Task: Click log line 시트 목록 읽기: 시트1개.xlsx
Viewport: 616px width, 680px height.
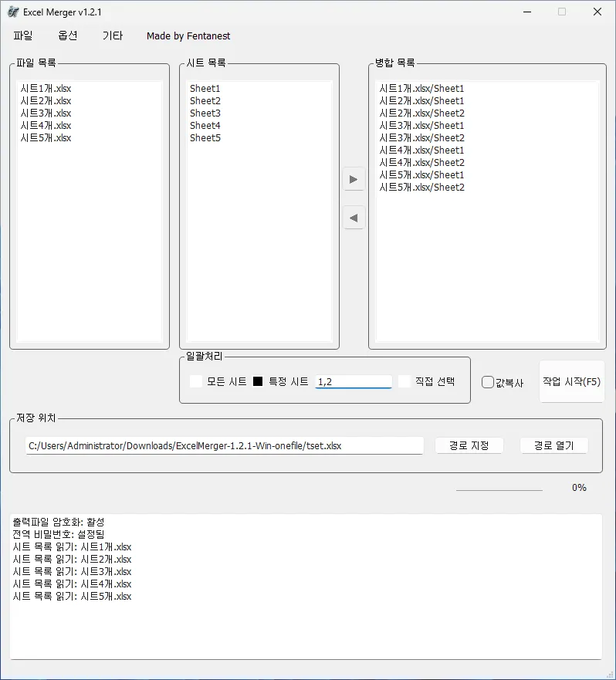Action: tap(72, 547)
